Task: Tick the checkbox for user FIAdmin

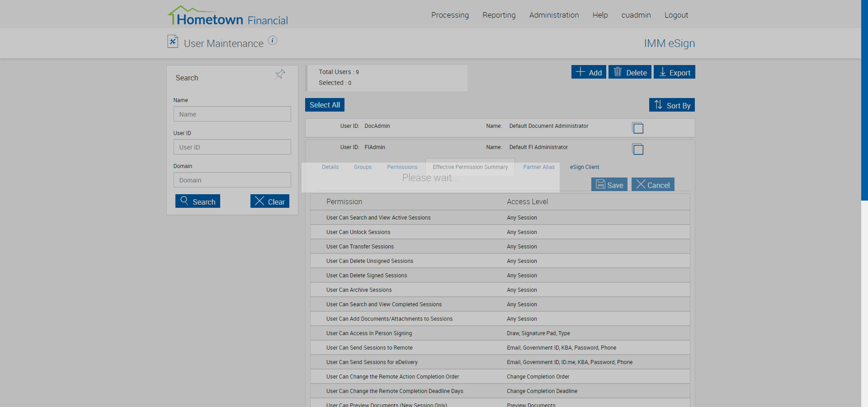Action: click(638, 149)
